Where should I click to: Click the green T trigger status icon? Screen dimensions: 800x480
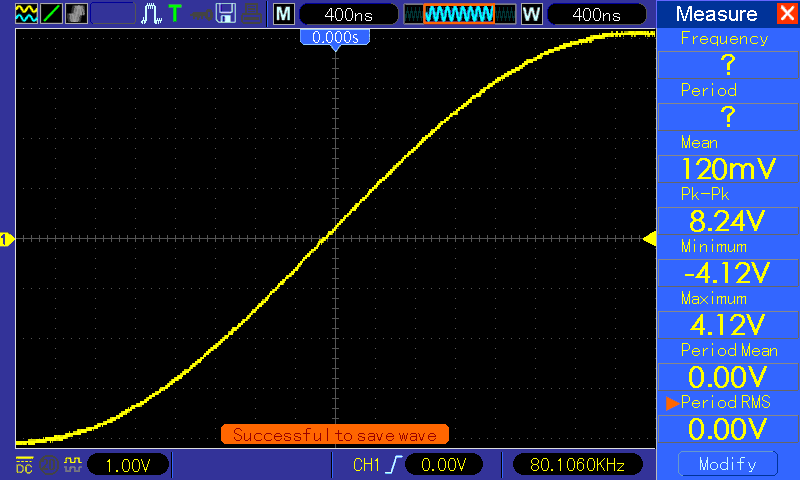175,13
